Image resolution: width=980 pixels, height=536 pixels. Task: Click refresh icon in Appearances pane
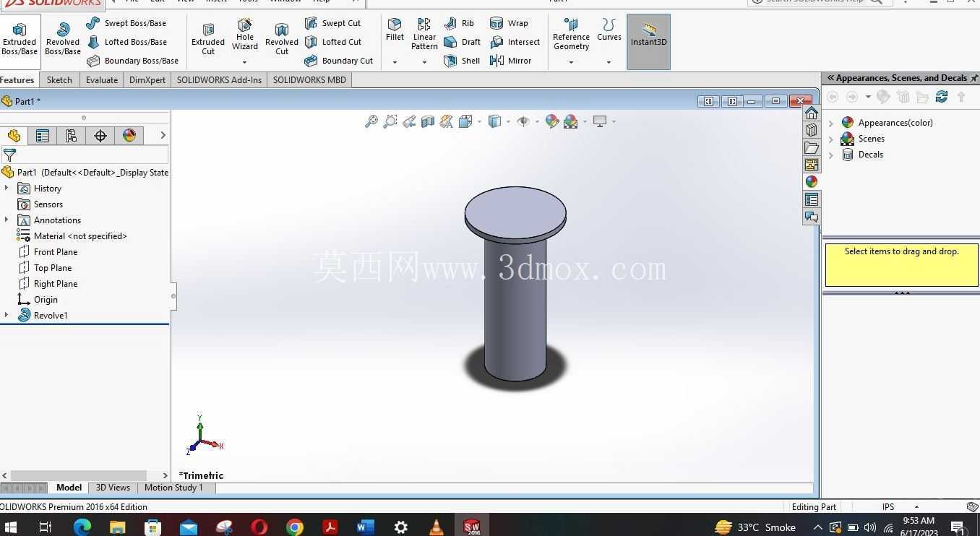941,96
